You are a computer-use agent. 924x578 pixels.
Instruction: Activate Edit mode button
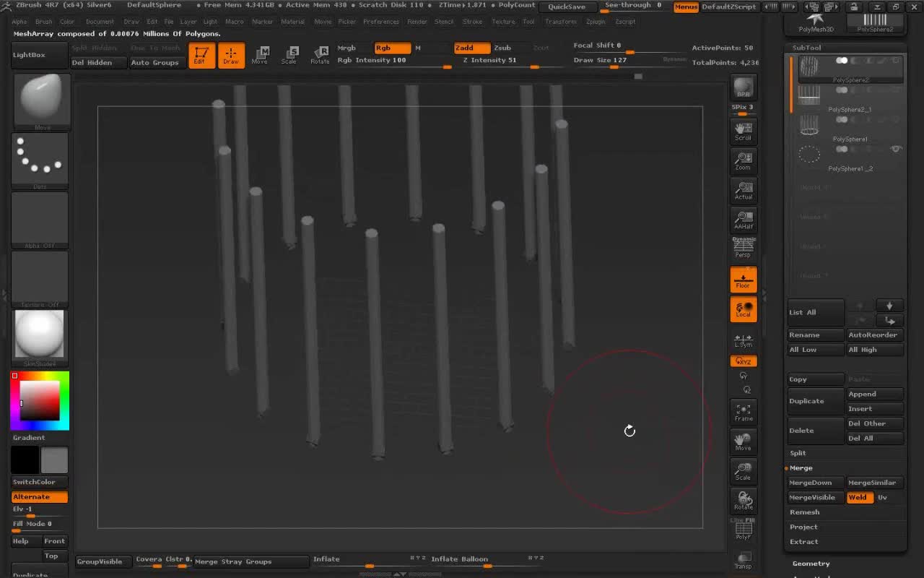pos(201,56)
